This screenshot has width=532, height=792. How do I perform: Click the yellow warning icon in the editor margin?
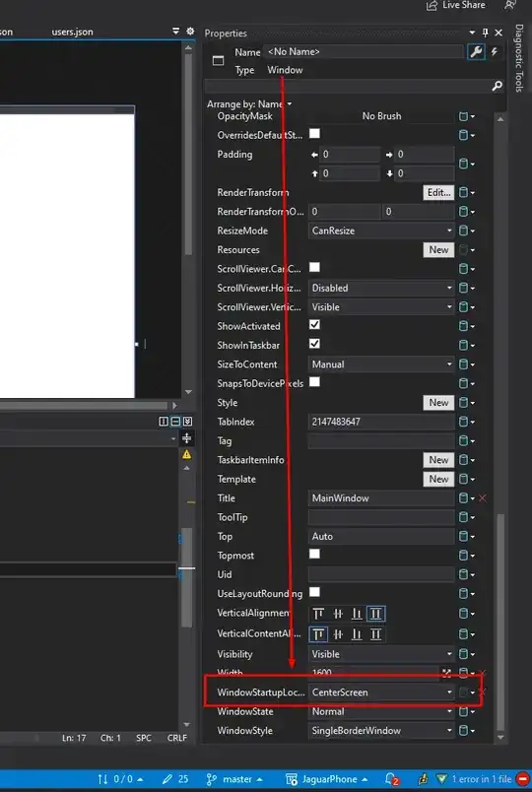[186, 454]
